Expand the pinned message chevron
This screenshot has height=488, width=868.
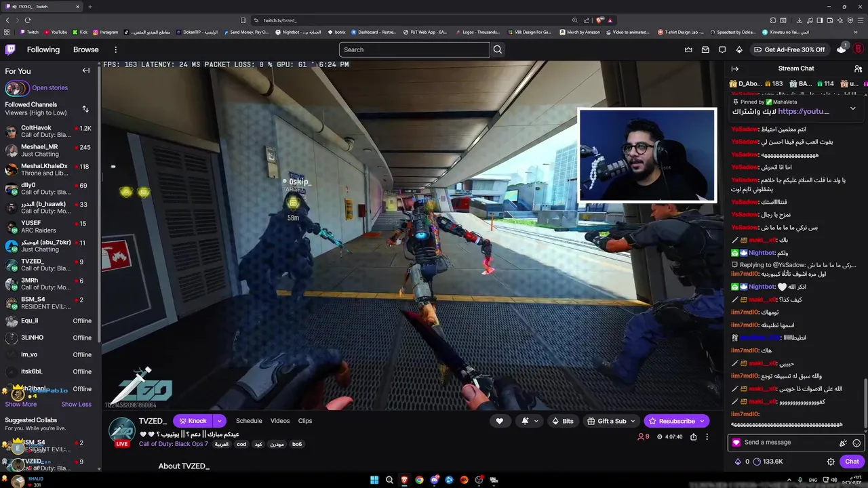[852, 108]
